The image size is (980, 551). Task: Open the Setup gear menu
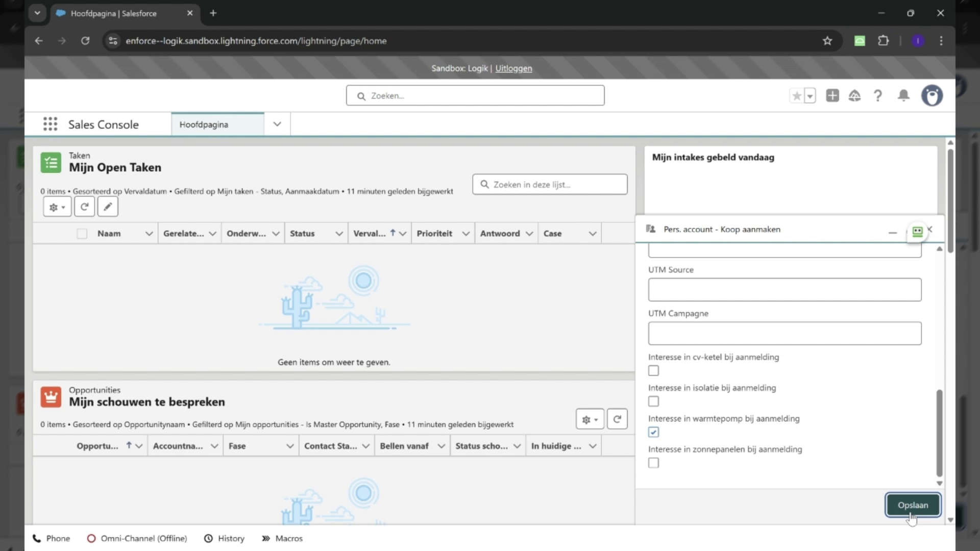click(x=855, y=95)
